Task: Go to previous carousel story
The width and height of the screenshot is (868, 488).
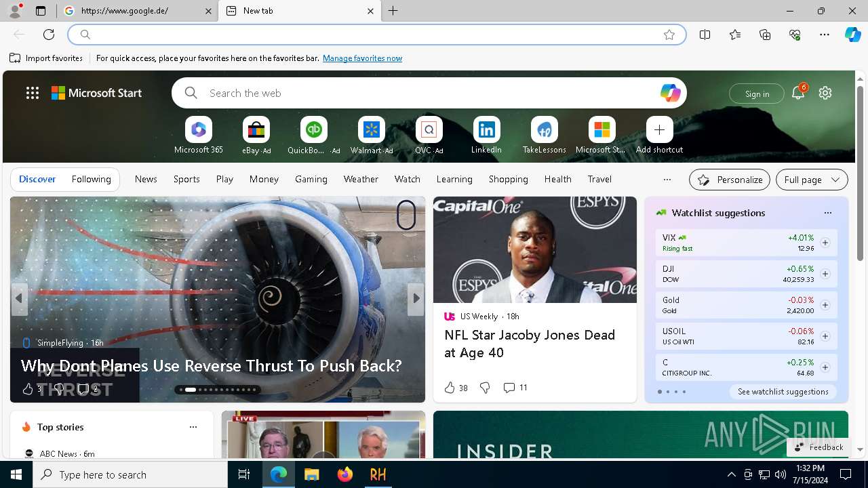Action: 19,298
